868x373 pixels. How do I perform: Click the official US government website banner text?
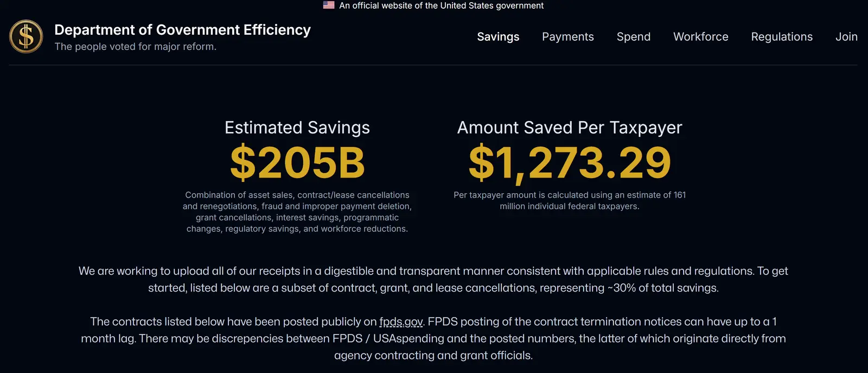tap(441, 5)
